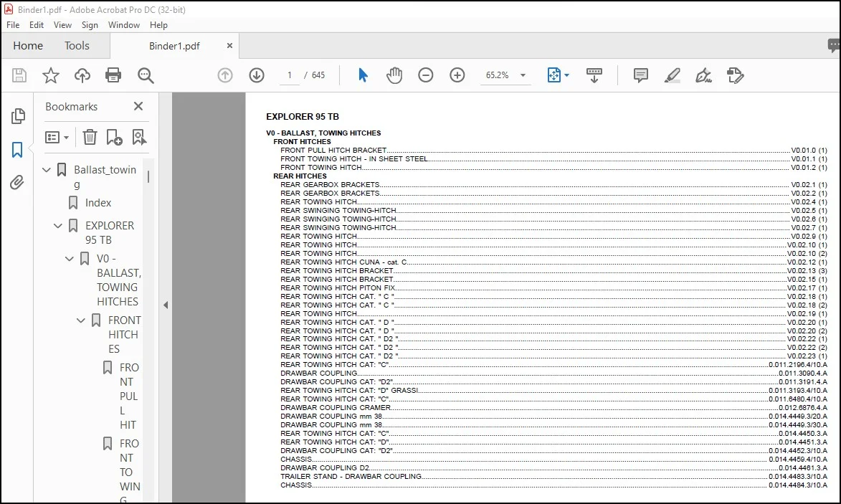This screenshot has width=841, height=504.
Task: Click 'DRAWBAR COUPLING D2' entry
Action: click(x=325, y=467)
